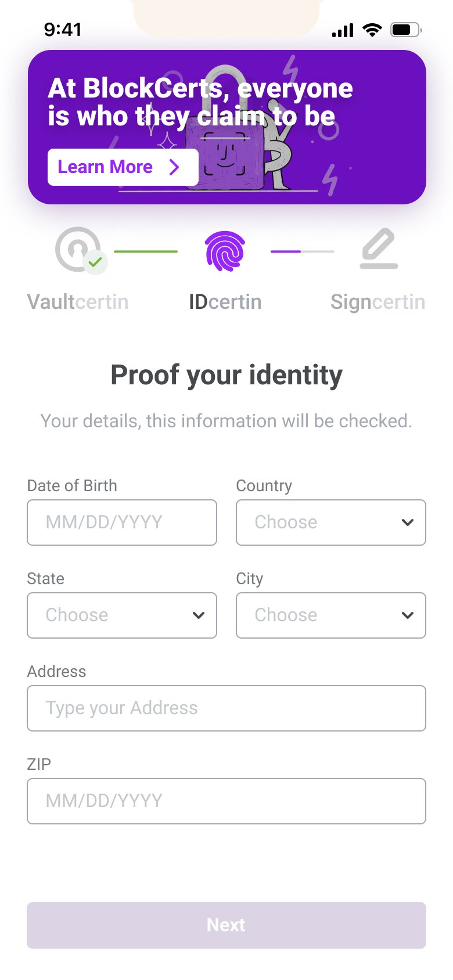Click the green checkmark badge on Vaultcertin
The height and width of the screenshot is (980, 453).
point(95,262)
